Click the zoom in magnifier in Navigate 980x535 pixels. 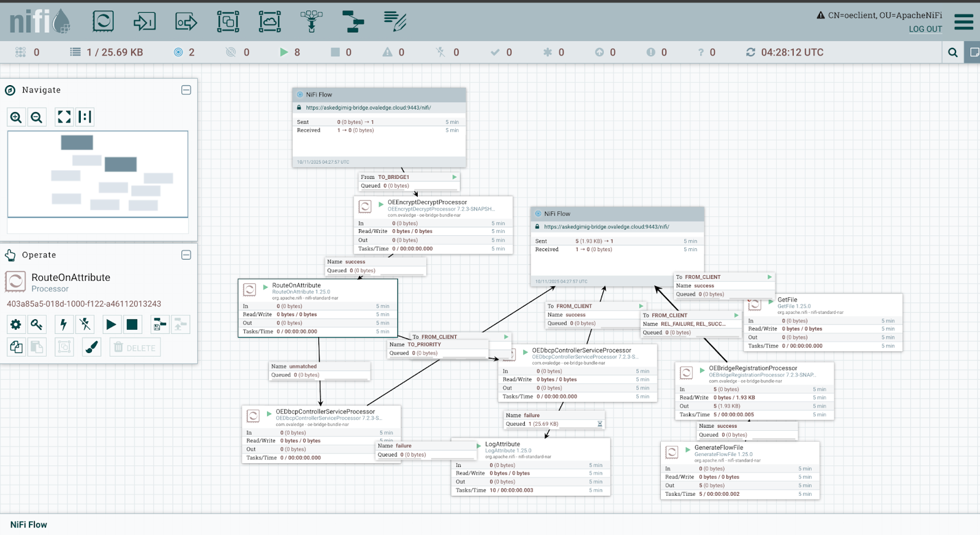pos(17,117)
